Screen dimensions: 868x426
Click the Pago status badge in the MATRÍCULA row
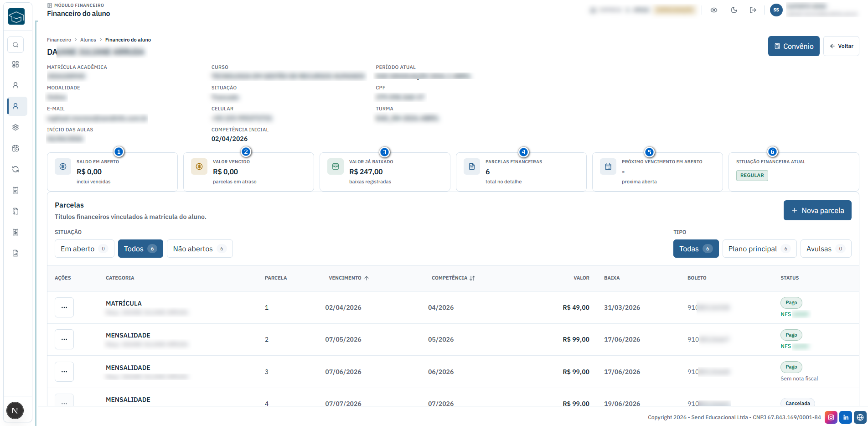[791, 303]
